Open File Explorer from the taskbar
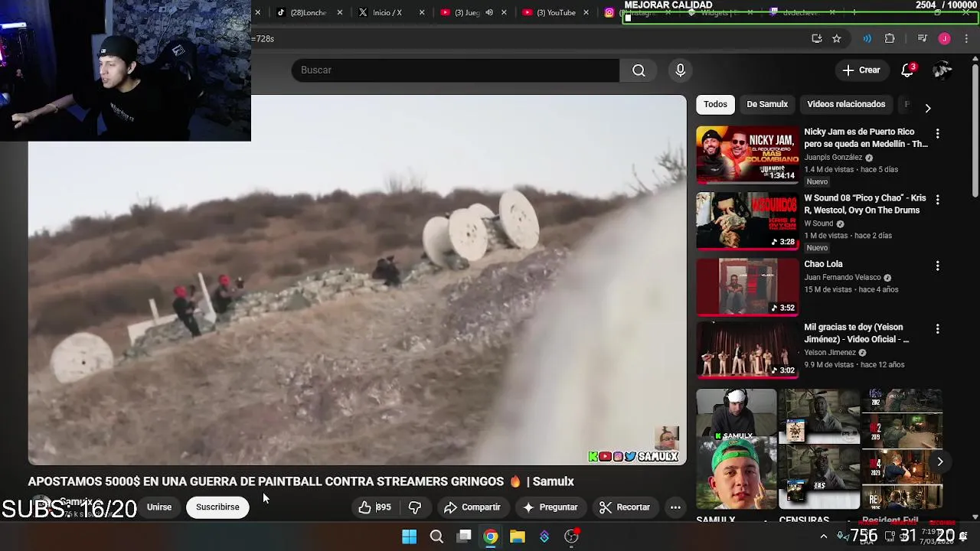The image size is (980, 551). point(518,536)
